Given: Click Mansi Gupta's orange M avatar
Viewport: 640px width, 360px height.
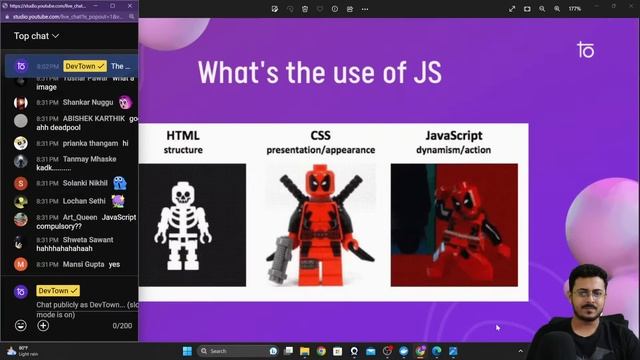Looking at the screenshot, I should (21, 264).
